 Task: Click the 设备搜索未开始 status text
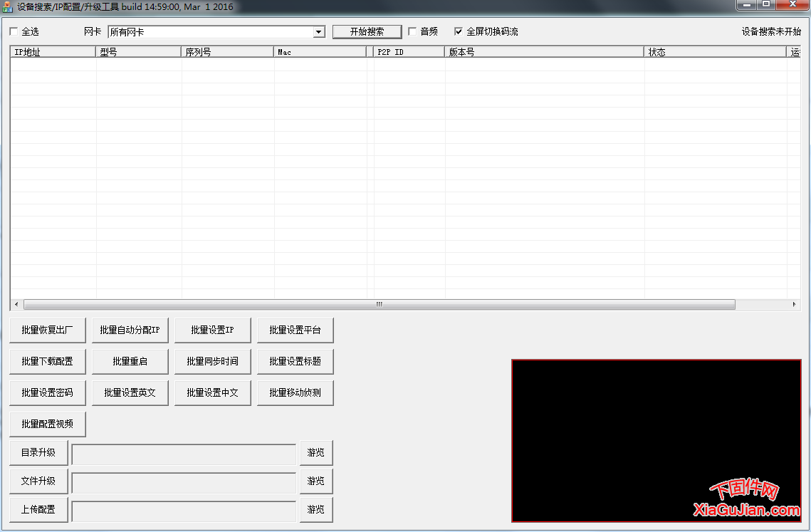coord(771,31)
